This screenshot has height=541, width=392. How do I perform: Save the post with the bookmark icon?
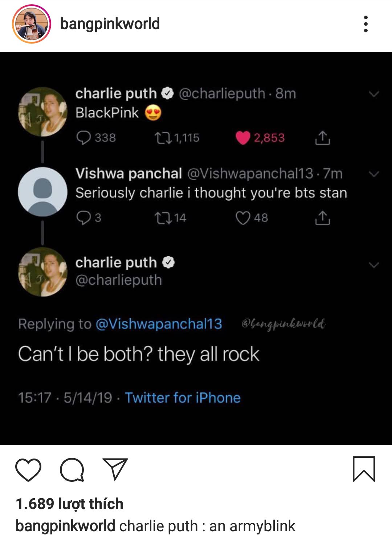click(x=364, y=469)
